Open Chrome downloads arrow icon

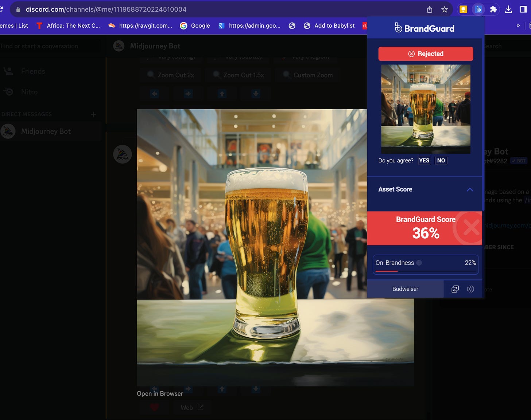[508, 9]
